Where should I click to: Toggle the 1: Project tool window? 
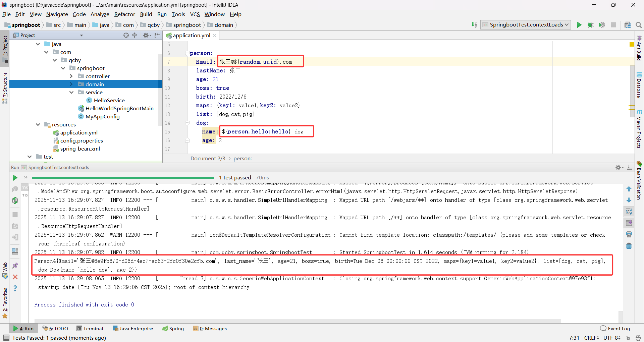(x=5, y=49)
